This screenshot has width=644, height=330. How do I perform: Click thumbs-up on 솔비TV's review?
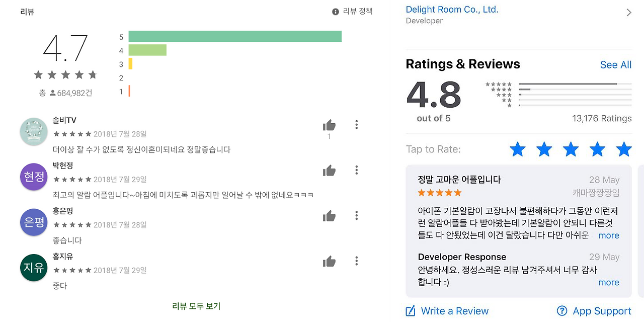[x=329, y=125]
